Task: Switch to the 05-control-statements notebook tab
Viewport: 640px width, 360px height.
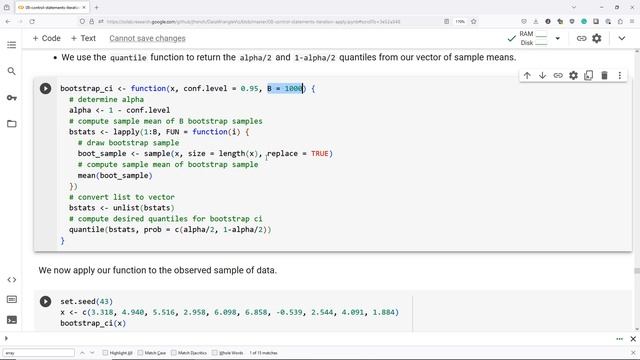Action: tap(52, 7)
